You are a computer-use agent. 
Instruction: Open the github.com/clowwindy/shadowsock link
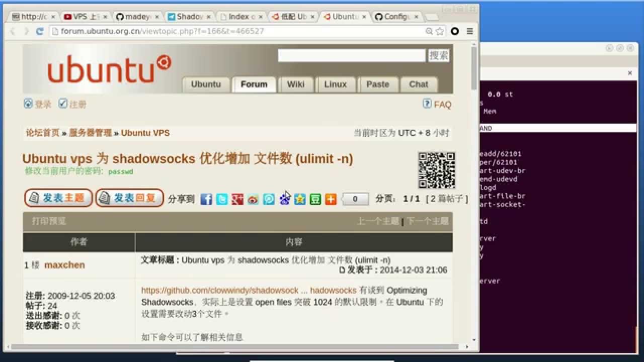[249, 290]
